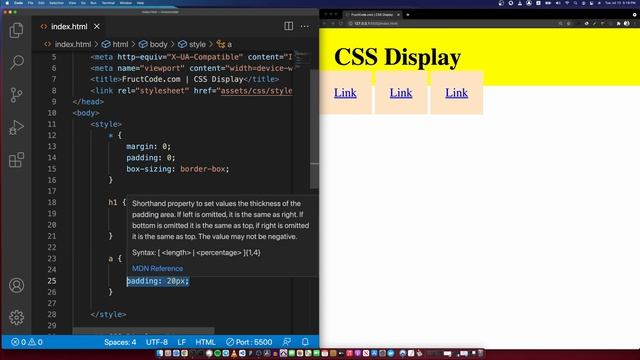Open Finder from the Dock

[160, 353]
